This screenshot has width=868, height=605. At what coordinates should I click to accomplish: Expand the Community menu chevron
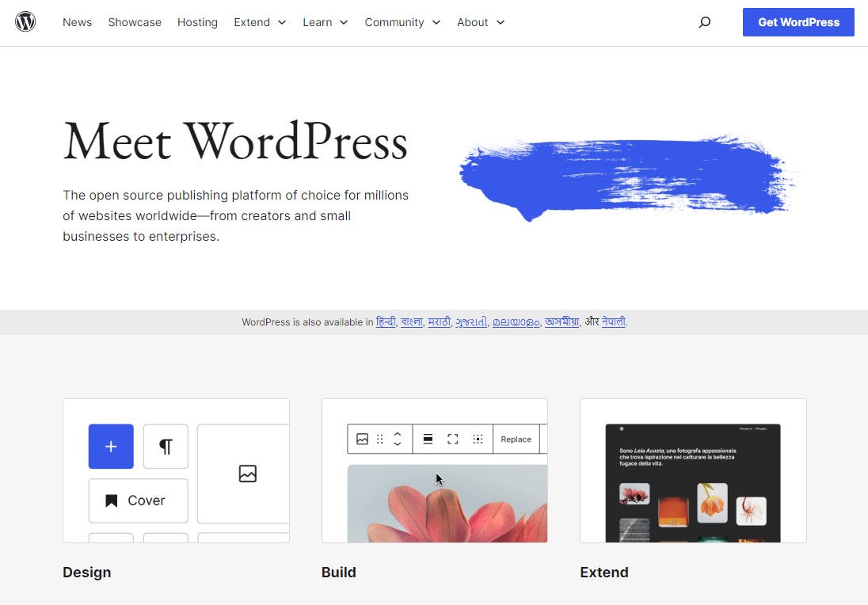coord(436,23)
